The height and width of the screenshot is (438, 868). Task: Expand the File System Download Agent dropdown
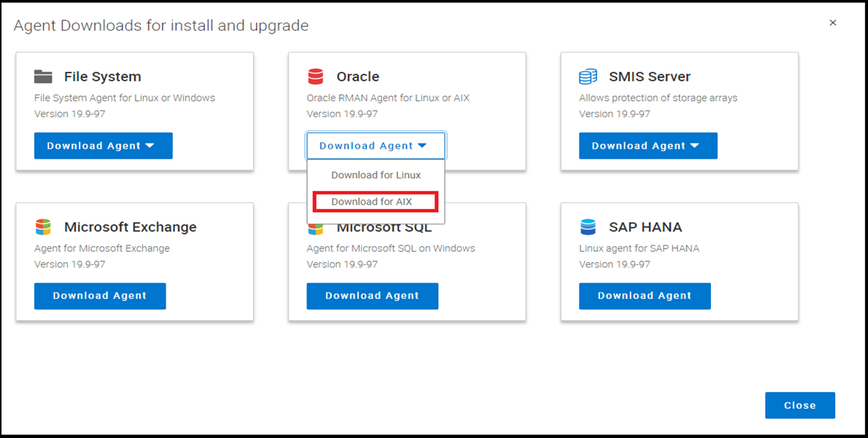pos(103,145)
